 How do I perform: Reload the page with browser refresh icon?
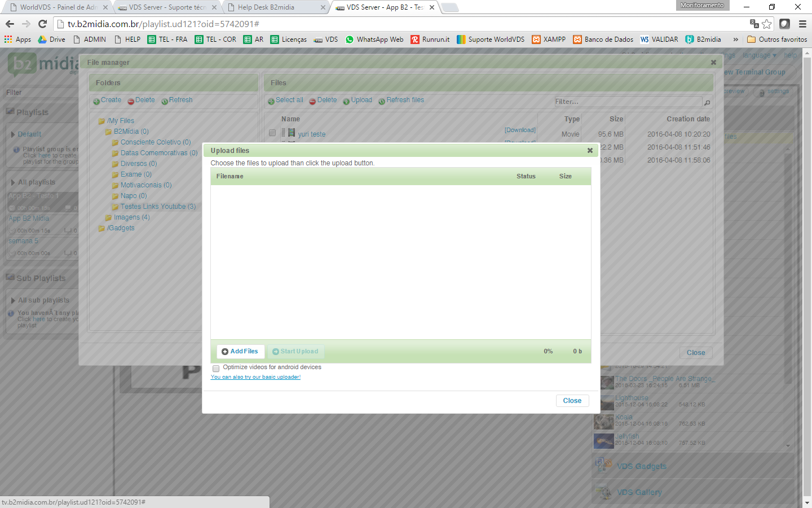42,24
